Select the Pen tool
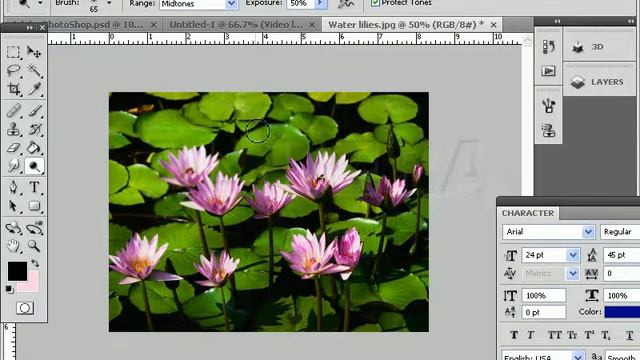 click(x=13, y=187)
